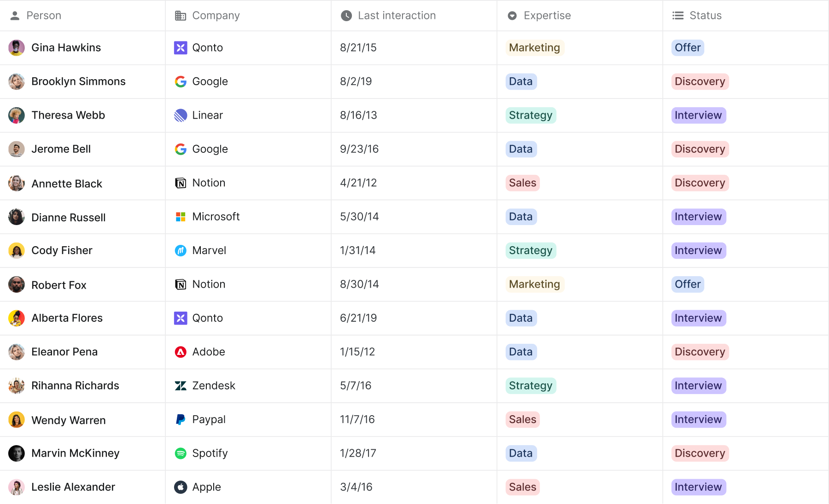Click the Microsoft logo icon
Viewport: 829px width, 504px height.
[181, 217]
